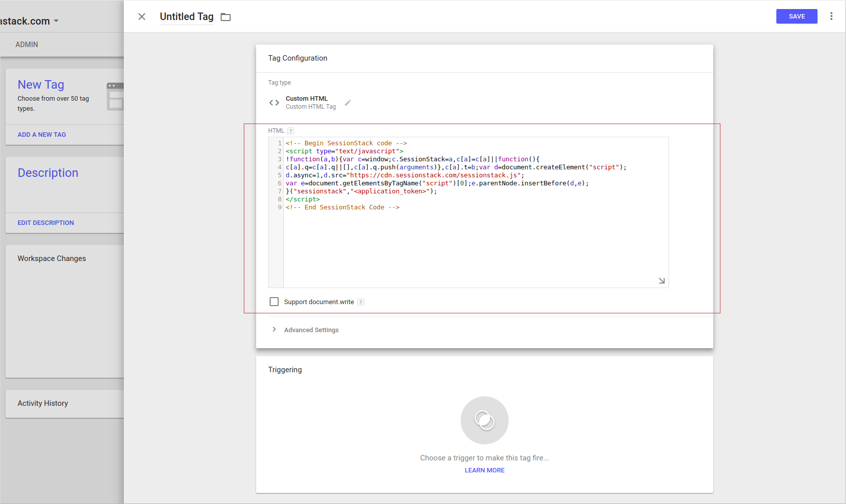Open the folder icon next to Untitled Tag
Viewport: 846px width, 504px height.
pos(226,17)
